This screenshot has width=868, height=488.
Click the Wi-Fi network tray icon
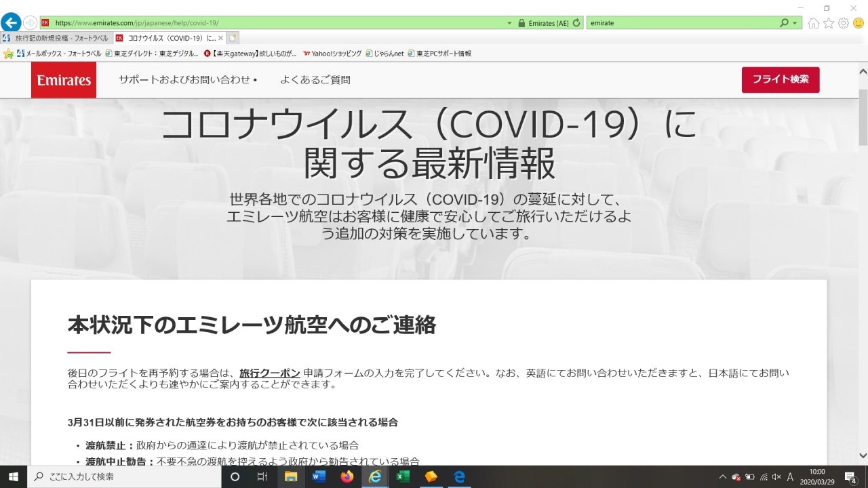click(764, 476)
